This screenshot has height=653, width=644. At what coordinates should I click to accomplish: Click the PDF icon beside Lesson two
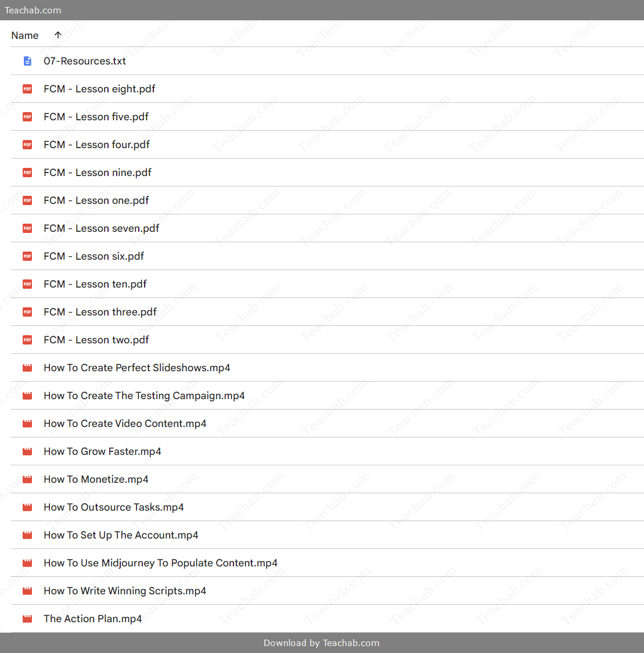click(27, 340)
